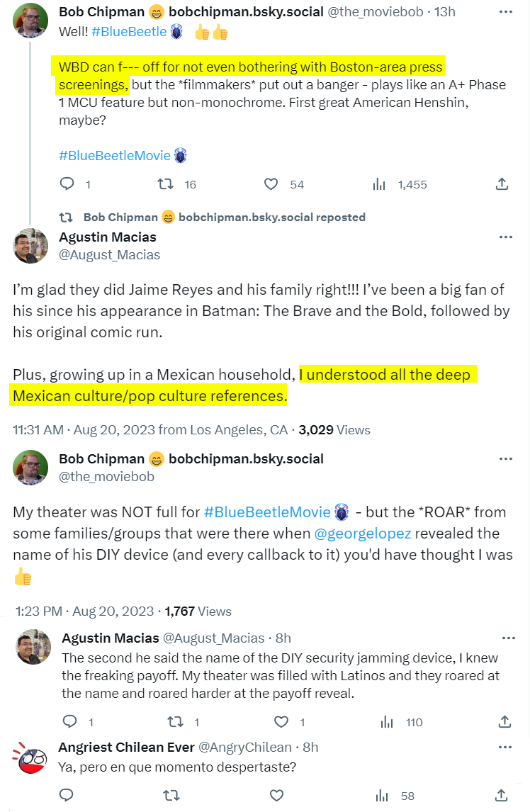Screen dimensions: 530x812
Task: Share Agustin Macias's reply tweet
Action: [x=504, y=721]
